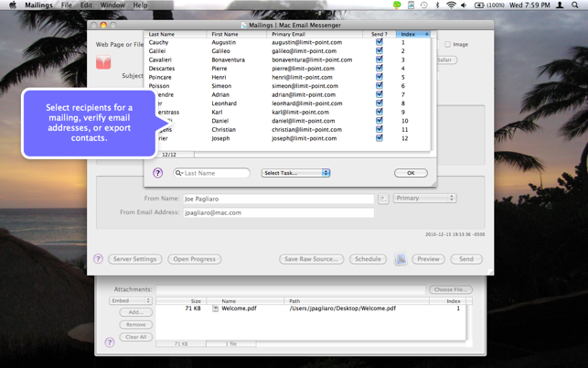Open the Embed attachment mode dropdown
The height and width of the screenshot is (368, 588).
pos(131,300)
